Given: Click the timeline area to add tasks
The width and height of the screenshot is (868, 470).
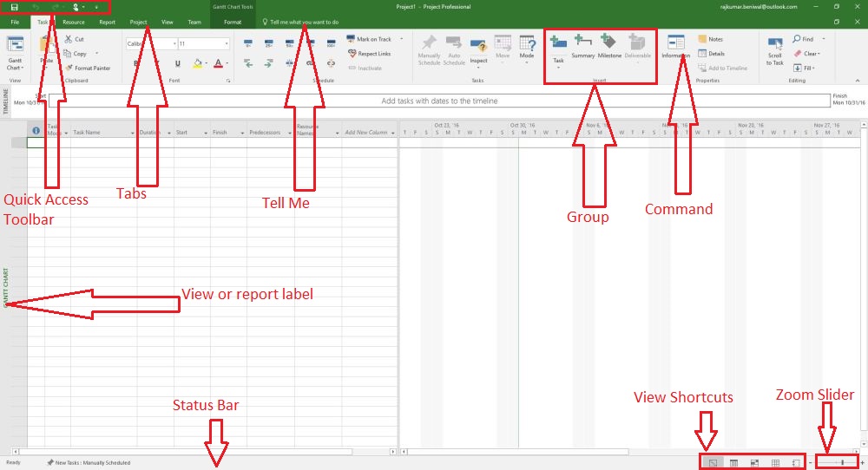Looking at the screenshot, I should point(439,101).
